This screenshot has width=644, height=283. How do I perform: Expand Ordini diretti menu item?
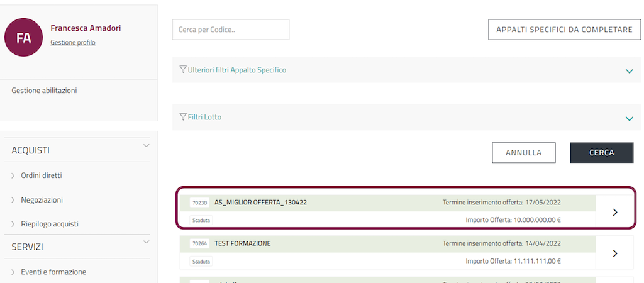[x=42, y=175]
